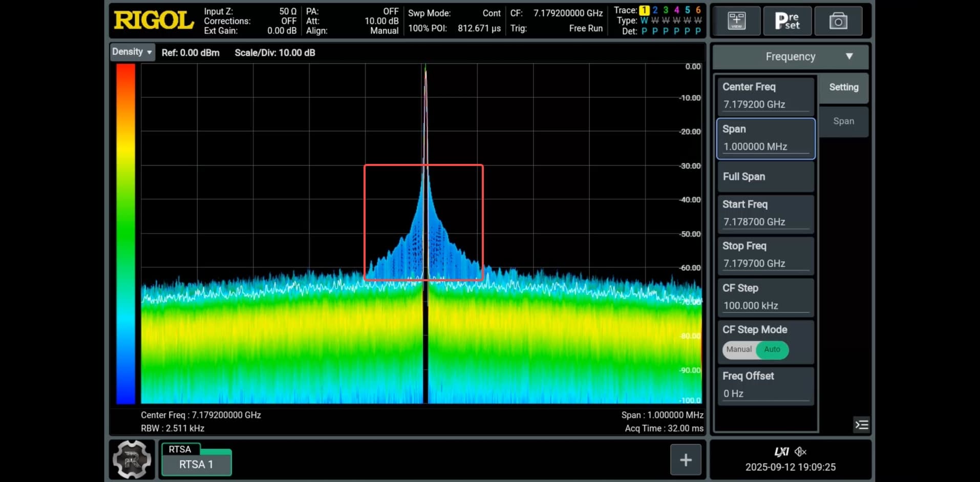
Task: Click the muted speaker icon
Action: 800,452
